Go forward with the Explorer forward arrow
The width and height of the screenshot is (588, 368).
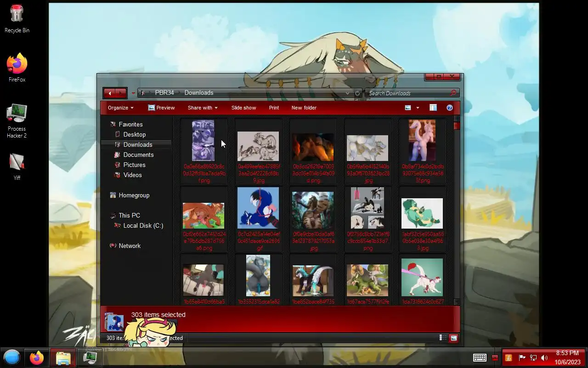coord(121,93)
